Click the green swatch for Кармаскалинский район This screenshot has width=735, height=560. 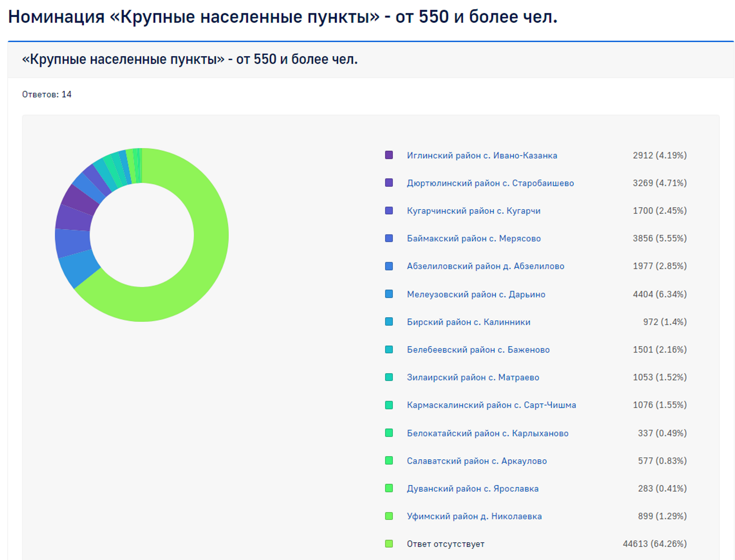click(x=389, y=405)
